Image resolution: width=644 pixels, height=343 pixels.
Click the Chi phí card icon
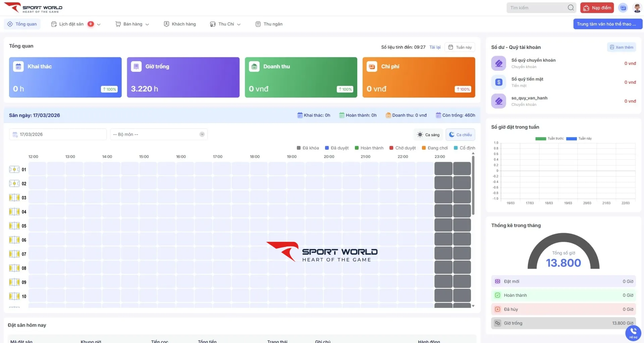(372, 67)
